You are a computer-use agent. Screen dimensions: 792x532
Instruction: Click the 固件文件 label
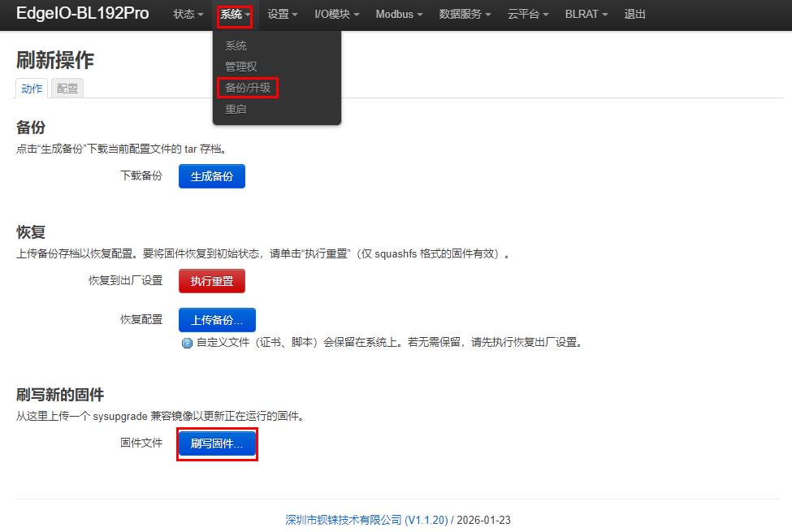141,443
